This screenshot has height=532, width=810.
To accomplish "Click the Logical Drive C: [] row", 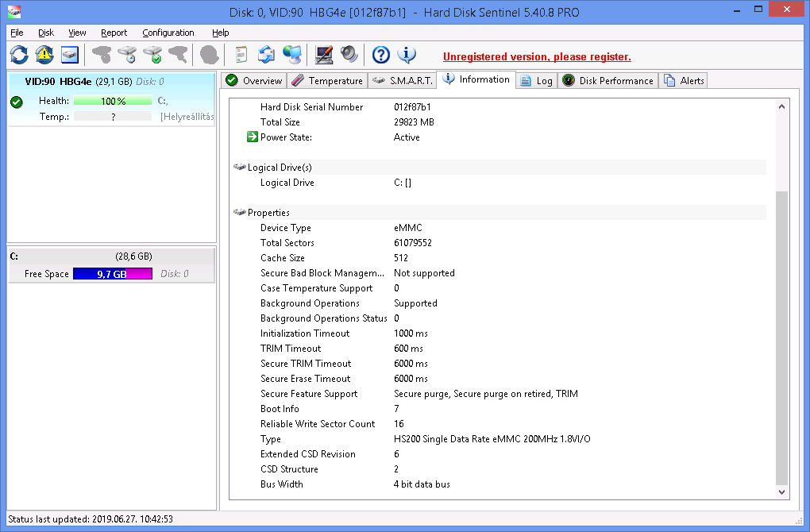I will pos(499,183).
